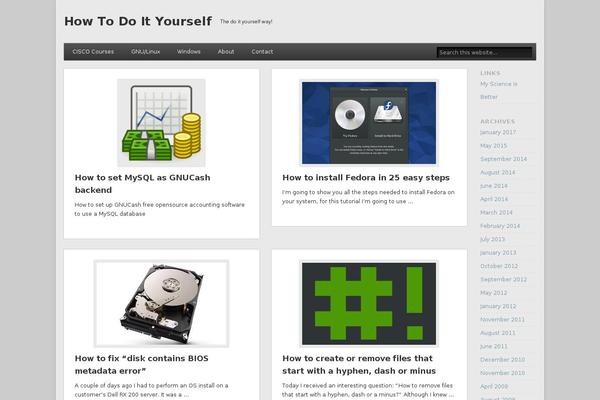Click the Fedora install steps excerpt text
The width and height of the screenshot is (600, 400).
click(368, 197)
